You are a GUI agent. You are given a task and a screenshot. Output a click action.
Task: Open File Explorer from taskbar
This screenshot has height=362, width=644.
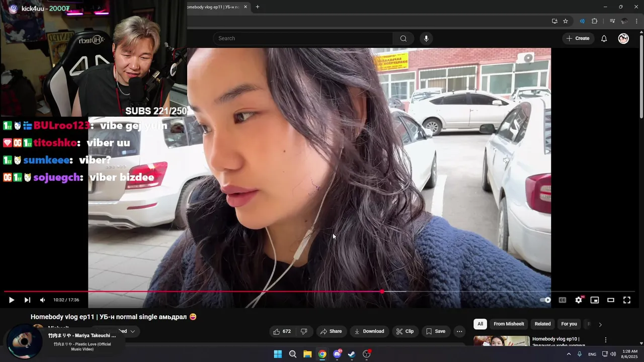tap(307, 354)
